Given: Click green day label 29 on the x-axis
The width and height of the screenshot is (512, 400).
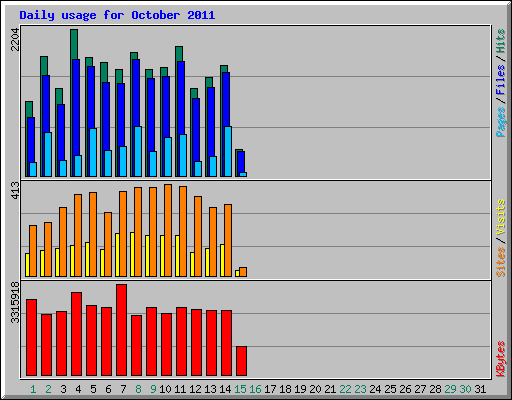Looking at the screenshot, I should [x=450, y=389].
